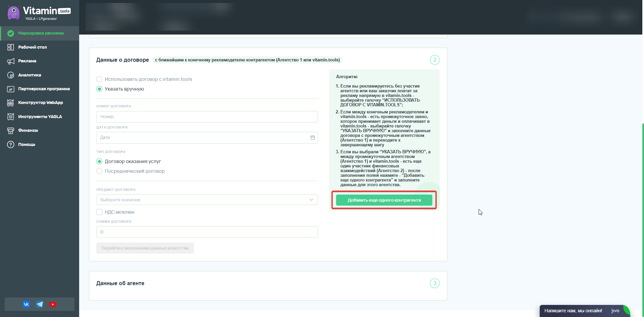The image size is (644, 317).
Task: Click the Тип договора label
Action: 111,152
